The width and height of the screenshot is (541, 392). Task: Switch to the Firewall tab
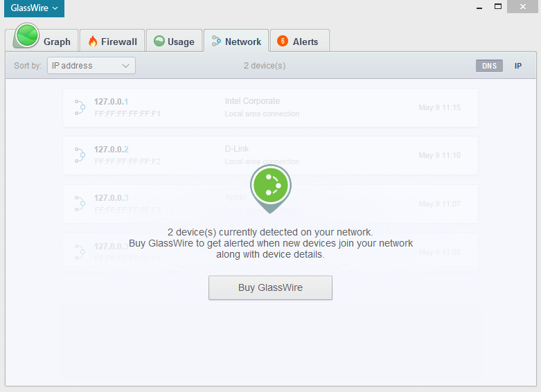(112, 41)
